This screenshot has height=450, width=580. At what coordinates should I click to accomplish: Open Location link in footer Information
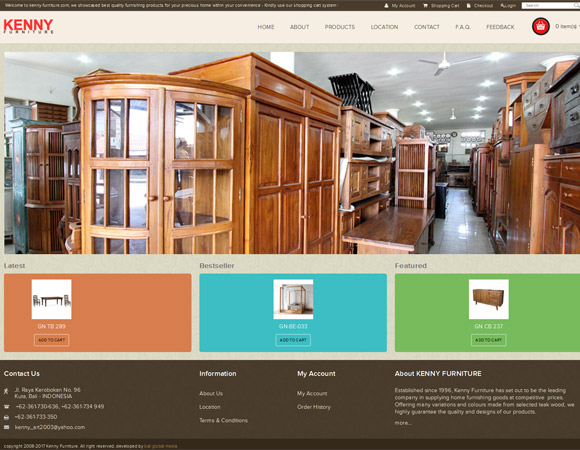(x=210, y=407)
